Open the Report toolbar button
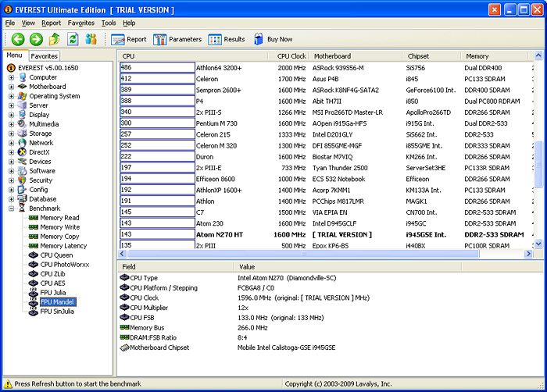 coord(129,39)
